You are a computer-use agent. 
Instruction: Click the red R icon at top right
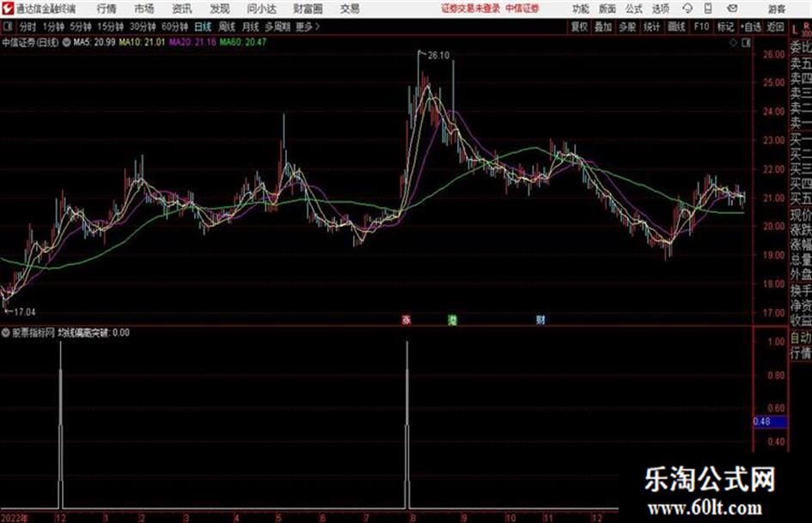806,26
